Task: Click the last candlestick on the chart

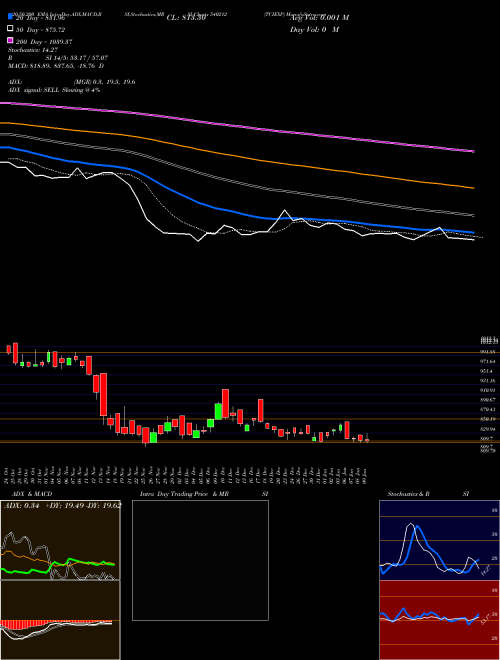Action: pyautogui.click(x=367, y=438)
